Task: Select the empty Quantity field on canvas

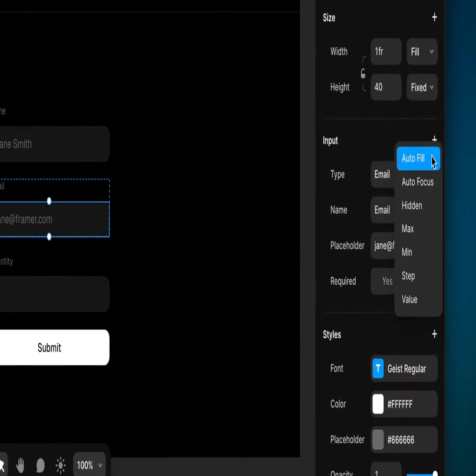Action: (x=54, y=294)
